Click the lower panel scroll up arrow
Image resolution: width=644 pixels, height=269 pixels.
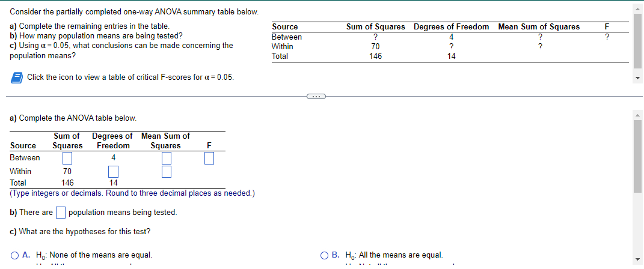click(638, 116)
